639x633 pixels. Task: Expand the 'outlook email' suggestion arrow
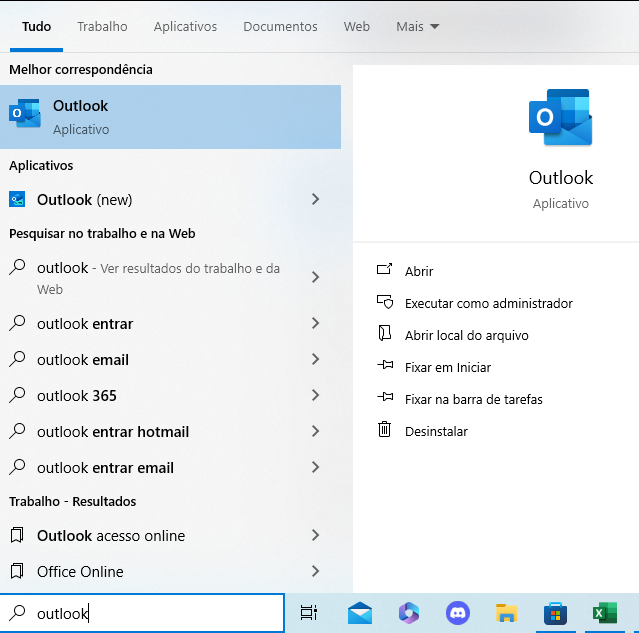(315, 359)
